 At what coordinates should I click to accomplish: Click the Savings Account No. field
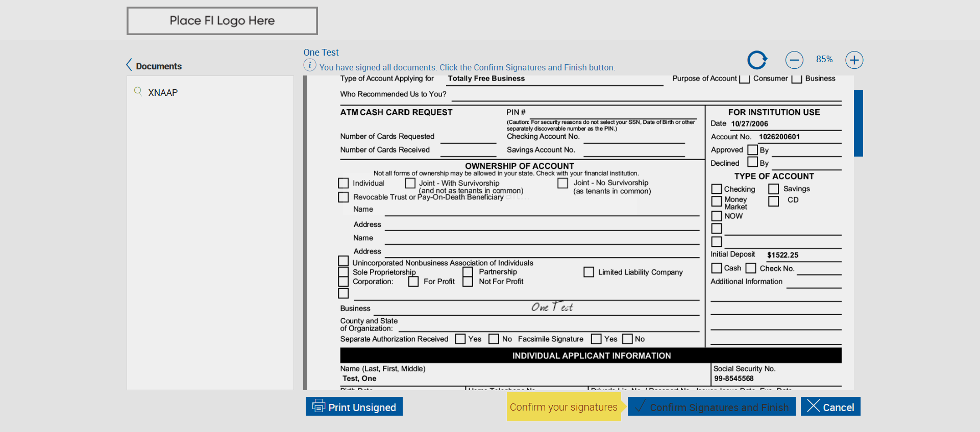click(x=634, y=150)
